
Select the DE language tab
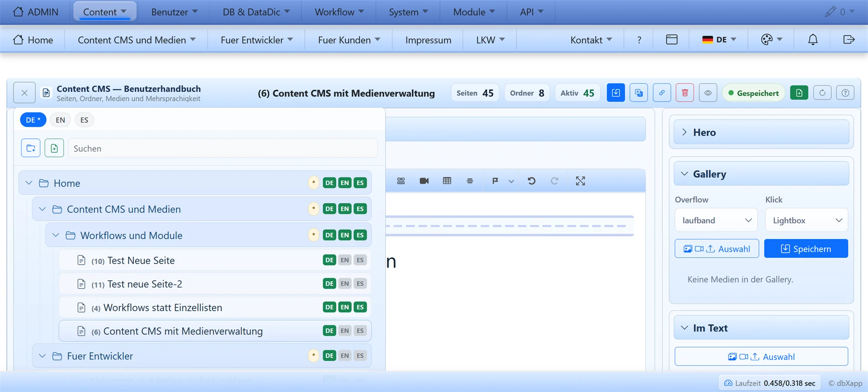pos(33,120)
